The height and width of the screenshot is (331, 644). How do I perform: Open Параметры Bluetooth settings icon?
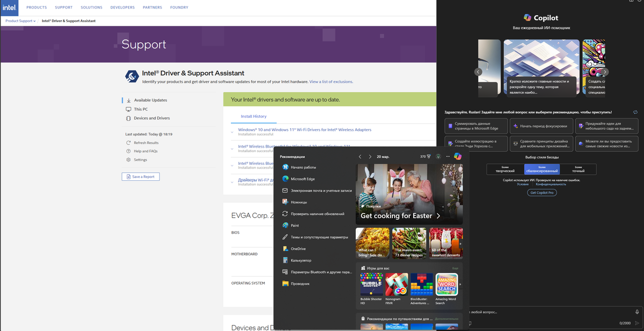285,272
